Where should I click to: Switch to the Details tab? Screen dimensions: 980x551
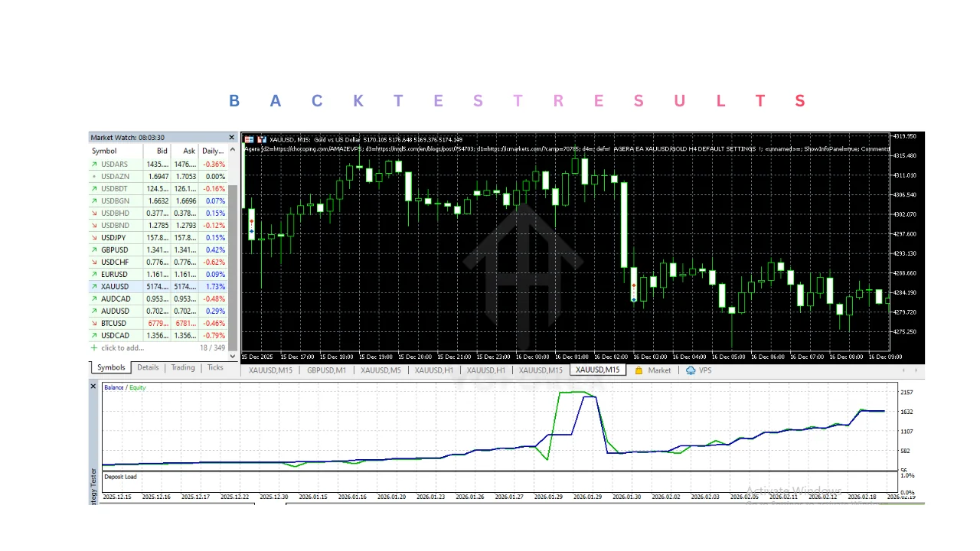pos(148,368)
